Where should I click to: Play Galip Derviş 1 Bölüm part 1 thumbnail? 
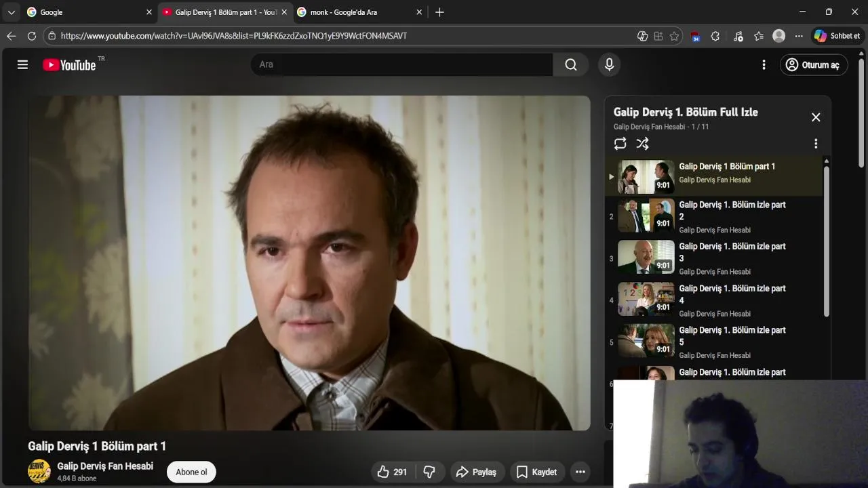[x=646, y=177]
